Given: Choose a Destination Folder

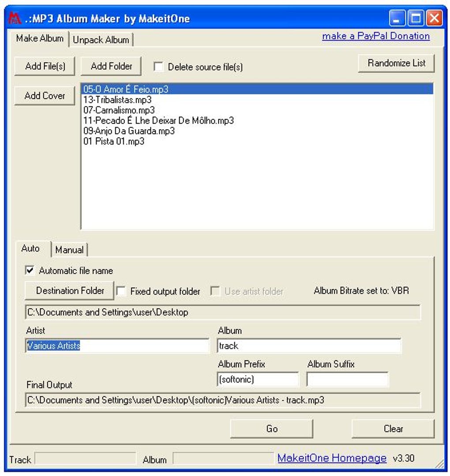Looking at the screenshot, I should click(70, 290).
